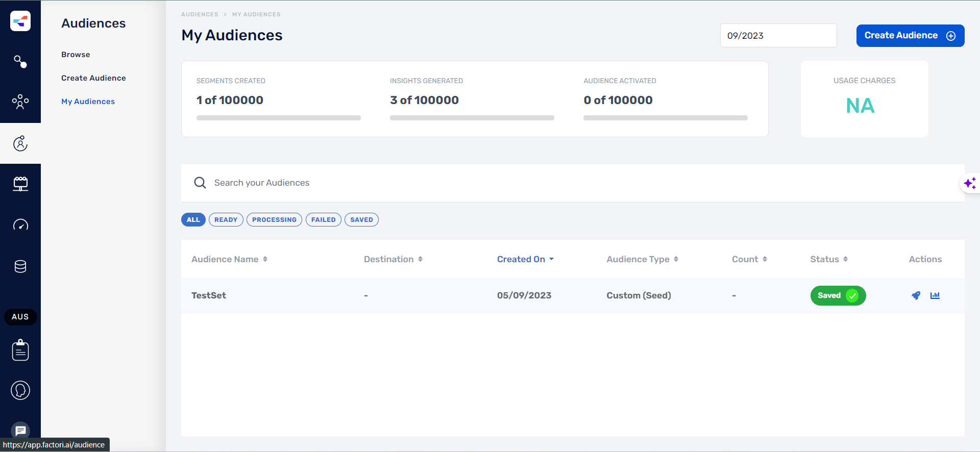The image size is (980, 452).
Task: Sort by Destination column
Action: (x=394, y=259)
